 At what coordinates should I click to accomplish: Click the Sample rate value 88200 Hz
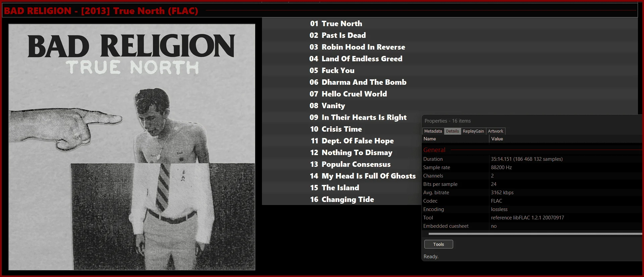[501, 167]
